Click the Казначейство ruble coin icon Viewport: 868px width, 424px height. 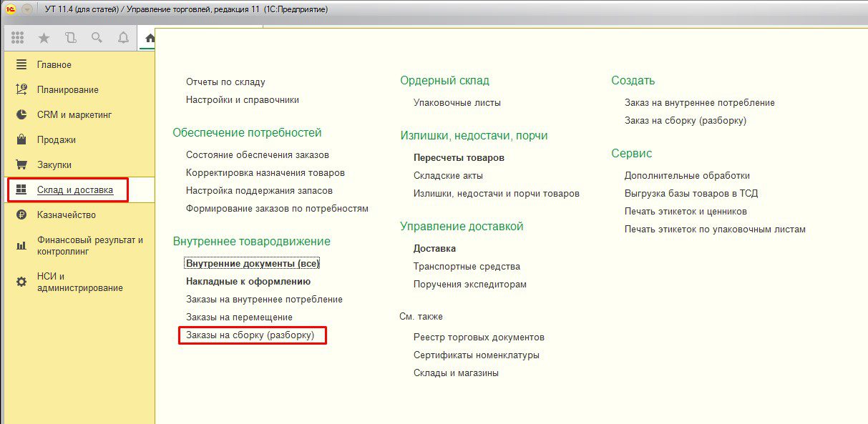point(21,215)
